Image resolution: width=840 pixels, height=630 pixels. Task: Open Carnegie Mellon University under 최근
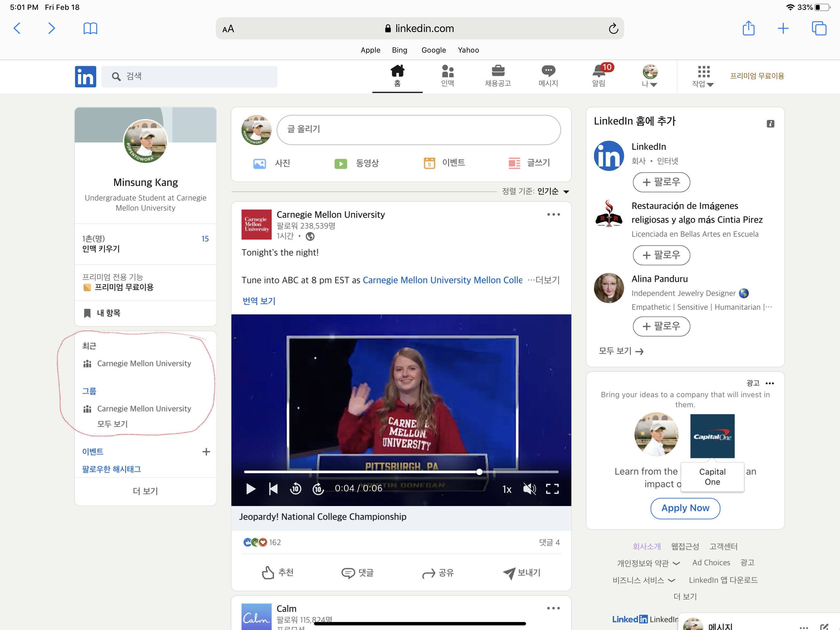pos(144,364)
